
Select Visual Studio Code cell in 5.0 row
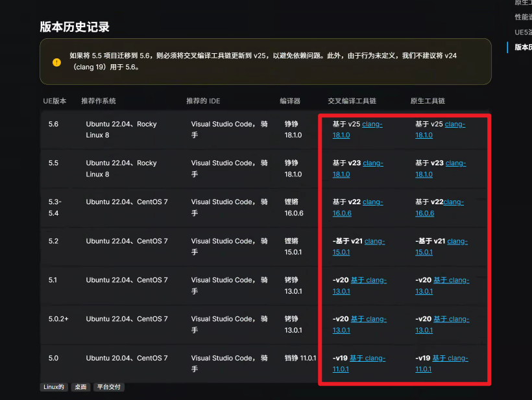[230, 364]
